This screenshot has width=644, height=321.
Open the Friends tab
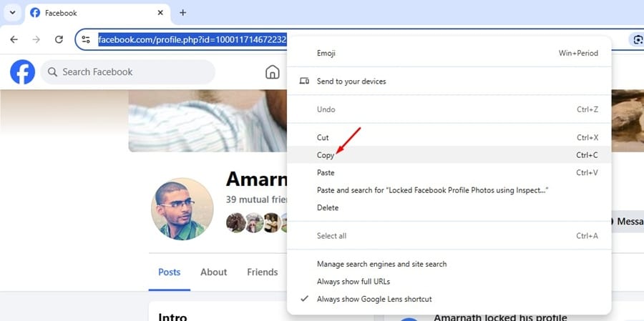pyautogui.click(x=263, y=272)
